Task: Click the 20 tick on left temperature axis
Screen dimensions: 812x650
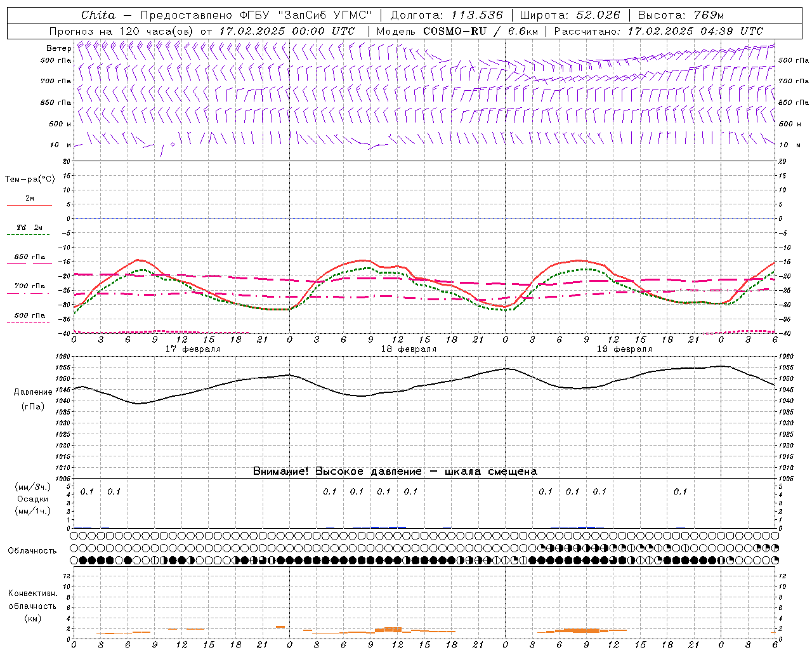Action: (x=67, y=161)
